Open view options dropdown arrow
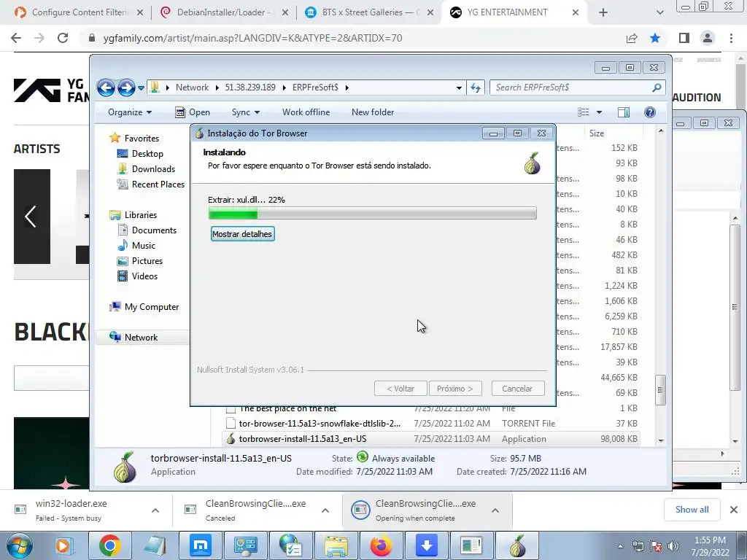The height and width of the screenshot is (560, 747). (600, 112)
